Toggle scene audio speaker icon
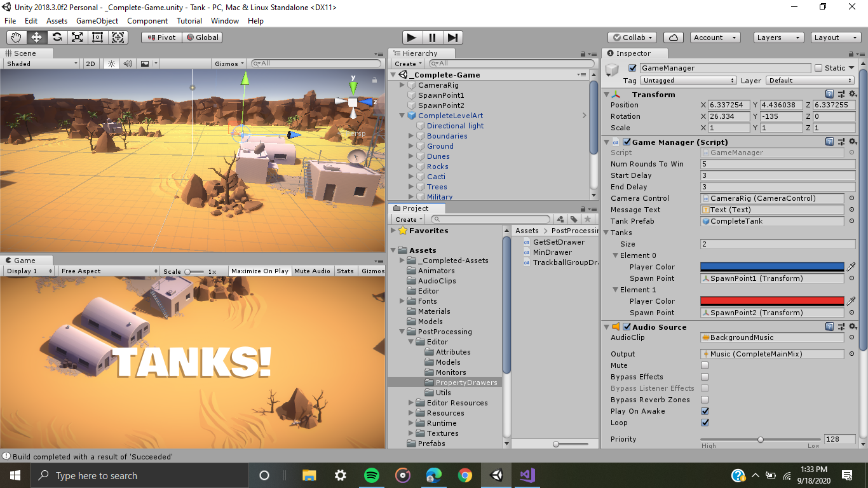 [x=128, y=64]
